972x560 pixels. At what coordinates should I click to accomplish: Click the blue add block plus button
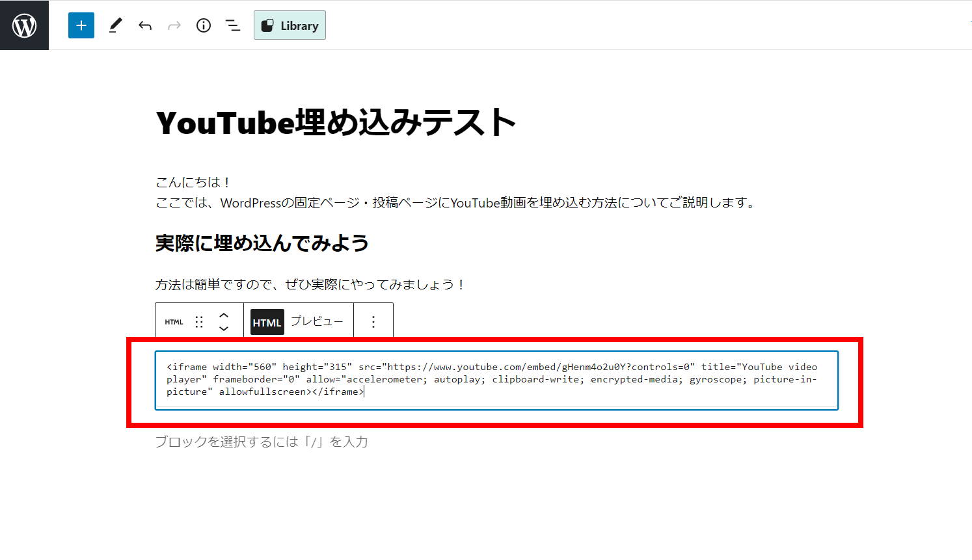81,25
